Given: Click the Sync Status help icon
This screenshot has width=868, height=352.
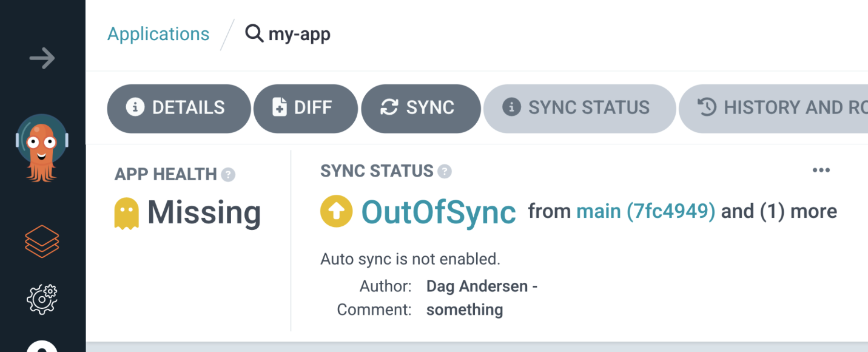Looking at the screenshot, I should point(445,172).
